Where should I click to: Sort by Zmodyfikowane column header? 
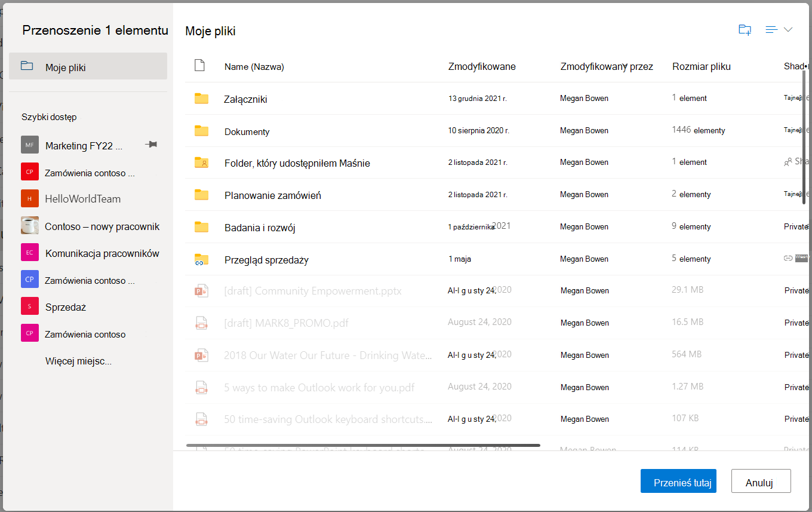pos(482,66)
